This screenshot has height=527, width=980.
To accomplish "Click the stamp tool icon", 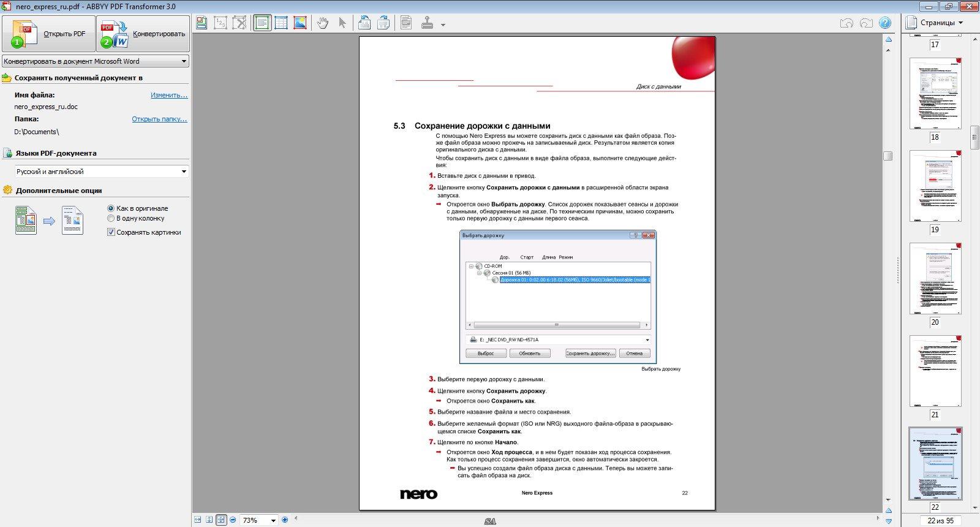I will 428,23.
